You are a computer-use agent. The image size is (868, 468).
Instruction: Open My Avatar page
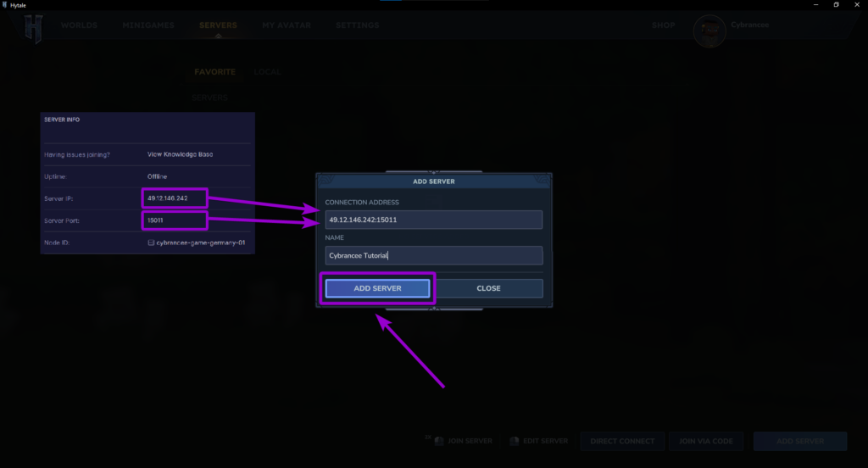point(287,25)
